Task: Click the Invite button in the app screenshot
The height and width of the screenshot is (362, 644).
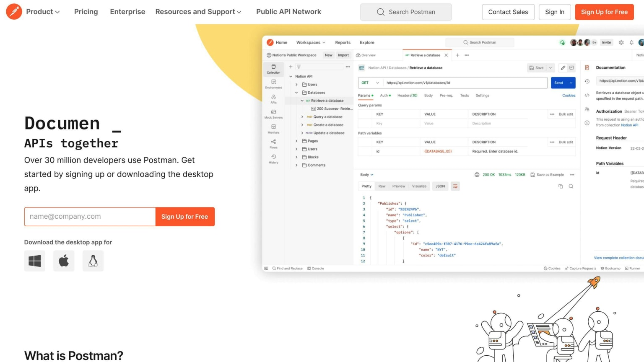Action: click(x=606, y=42)
